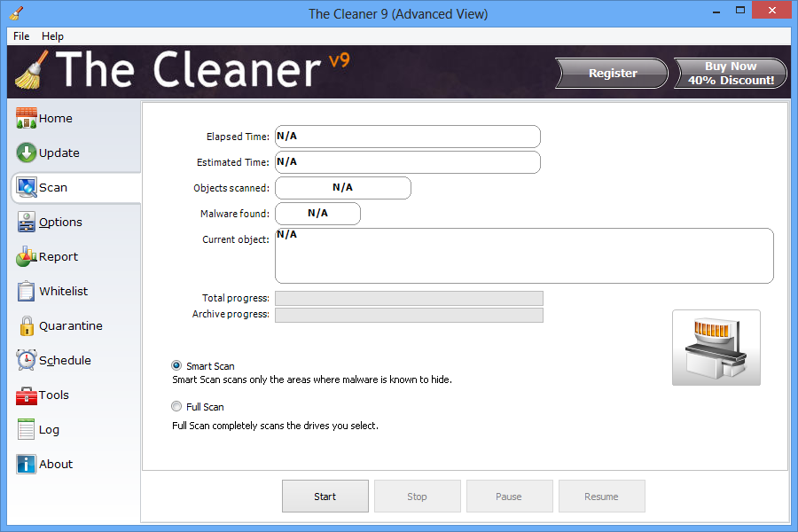Click the green Update download arrow icon
The image size is (798, 532).
pyautogui.click(x=26, y=153)
